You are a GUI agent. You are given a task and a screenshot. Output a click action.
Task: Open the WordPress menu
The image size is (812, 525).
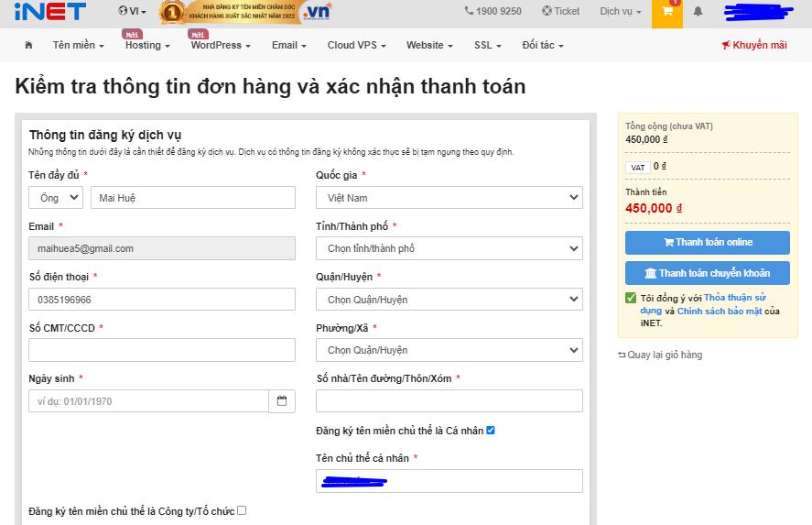[x=221, y=45]
